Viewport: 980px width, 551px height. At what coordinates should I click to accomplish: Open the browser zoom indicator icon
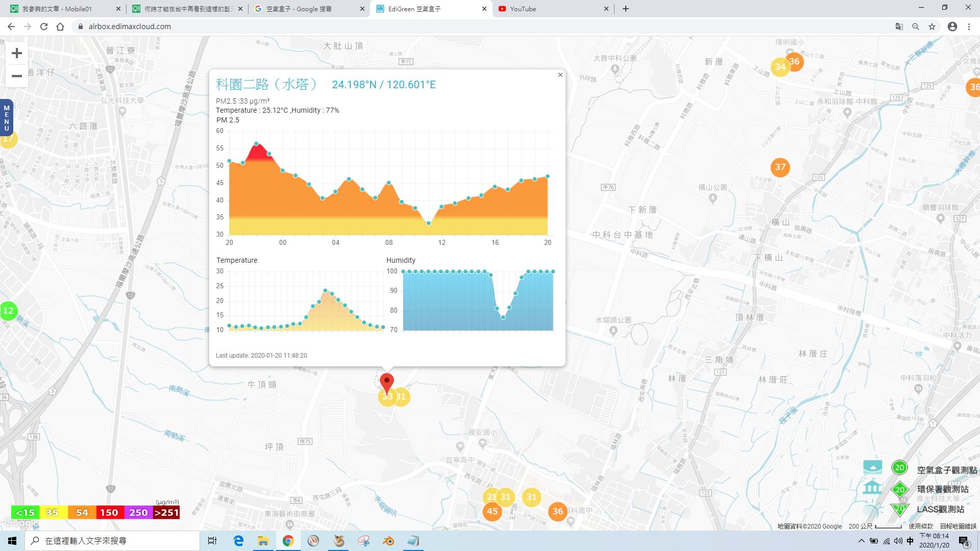(916, 27)
